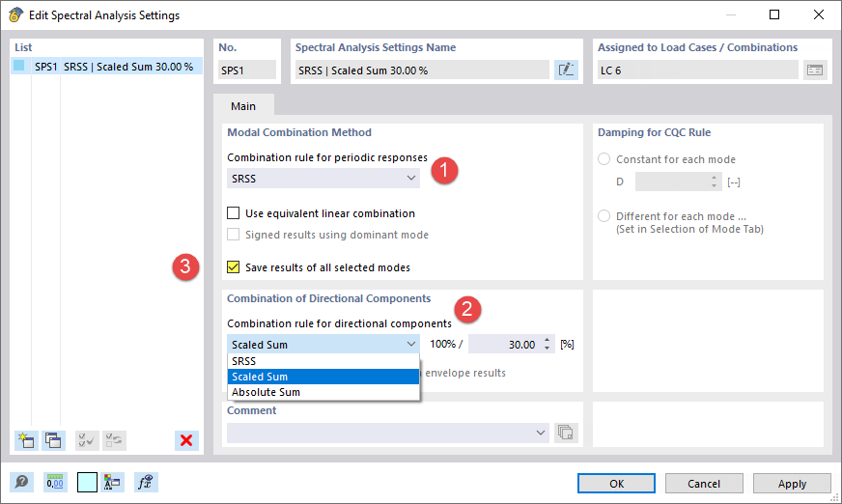Open the help search icon
Screen dimensions: 842x504
point(21,483)
